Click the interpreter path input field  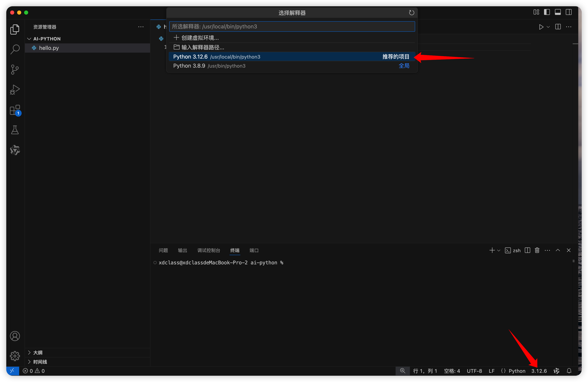click(292, 26)
